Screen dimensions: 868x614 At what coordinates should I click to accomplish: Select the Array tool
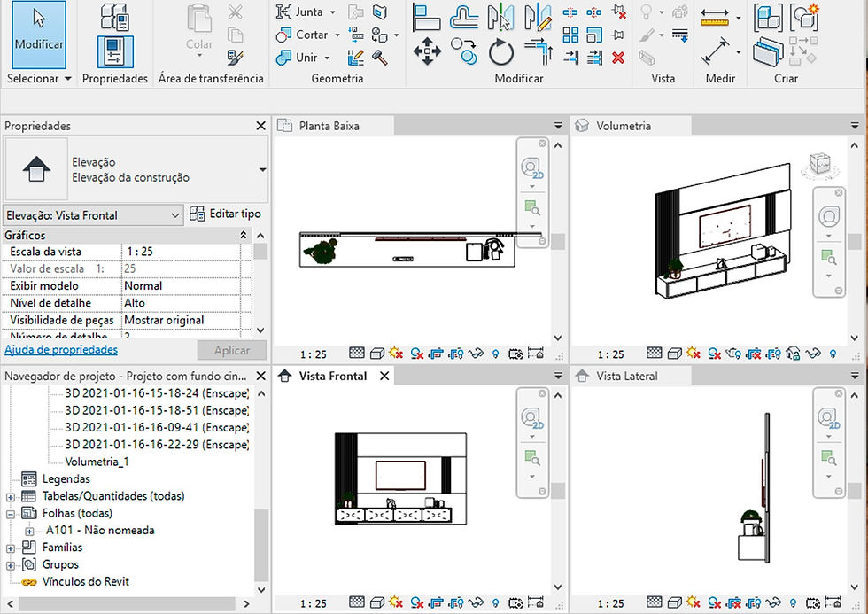click(x=570, y=35)
